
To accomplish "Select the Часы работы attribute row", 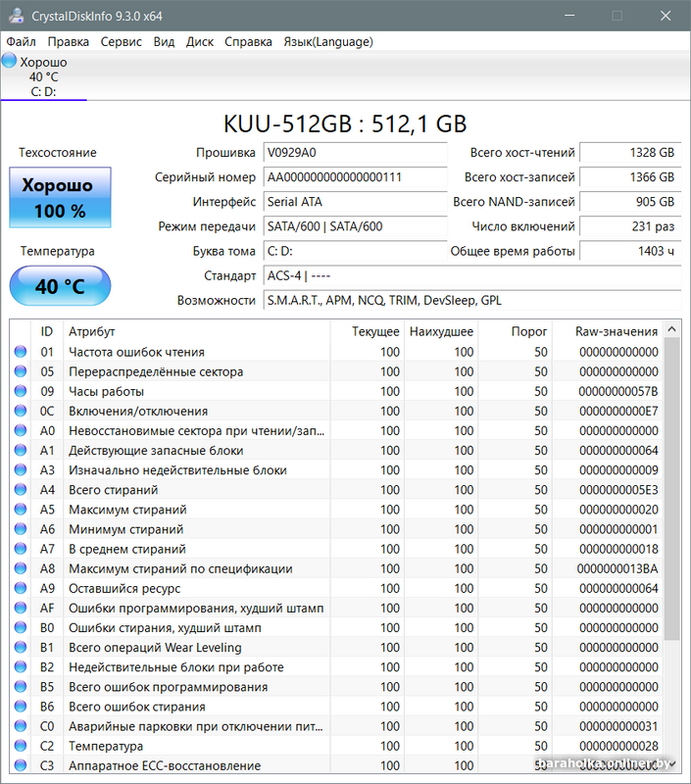I will (336, 391).
